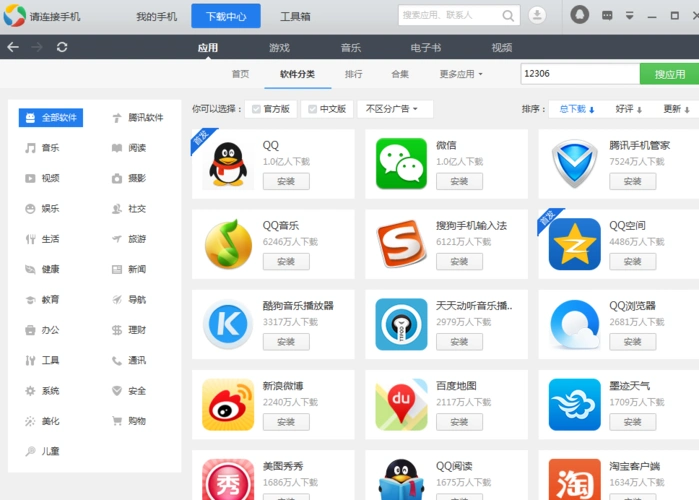Refresh the page with the reload icon
699x500 pixels.
pyautogui.click(x=62, y=47)
